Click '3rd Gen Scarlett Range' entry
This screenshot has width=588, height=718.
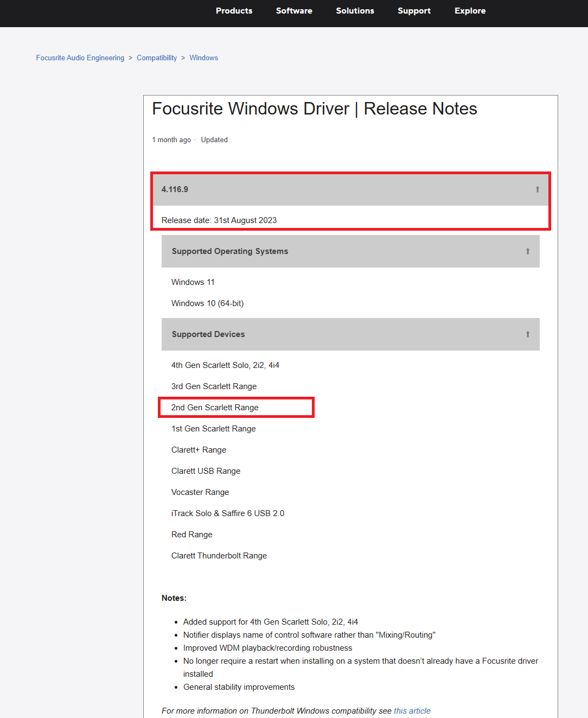point(214,386)
